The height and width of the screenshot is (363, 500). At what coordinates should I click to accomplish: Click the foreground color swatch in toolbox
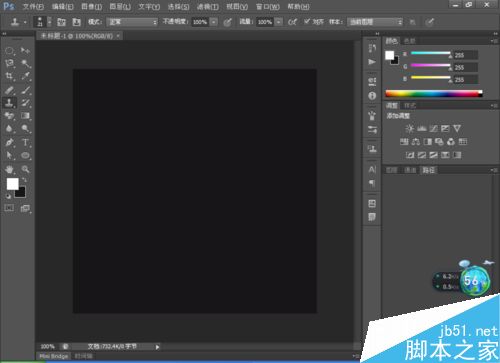(12, 184)
